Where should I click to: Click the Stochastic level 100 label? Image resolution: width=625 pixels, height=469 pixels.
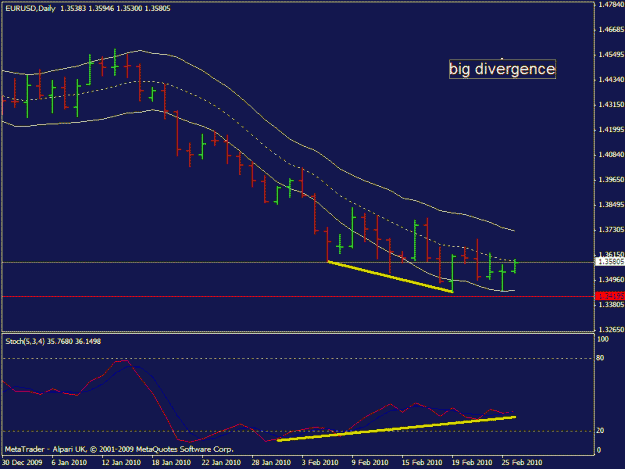click(x=603, y=339)
